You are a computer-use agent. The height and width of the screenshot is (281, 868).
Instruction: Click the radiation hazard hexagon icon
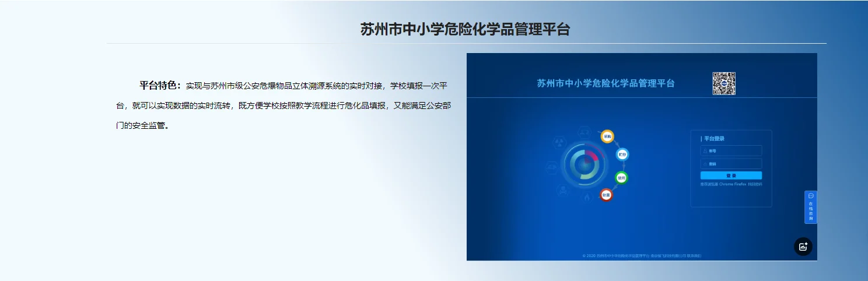(559, 142)
